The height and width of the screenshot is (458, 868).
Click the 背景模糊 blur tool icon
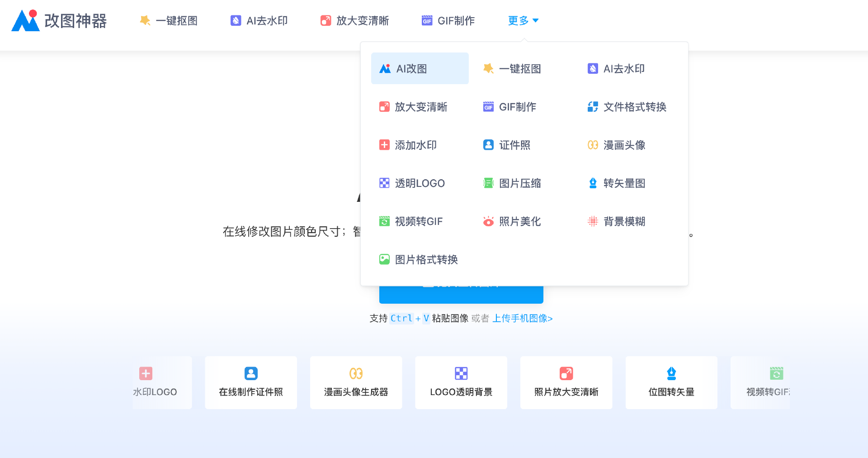click(x=593, y=221)
